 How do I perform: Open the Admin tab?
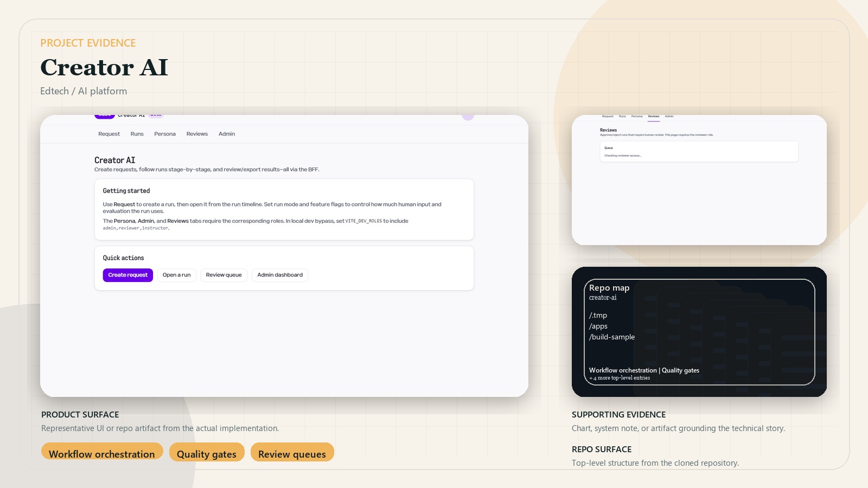tap(226, 134)
